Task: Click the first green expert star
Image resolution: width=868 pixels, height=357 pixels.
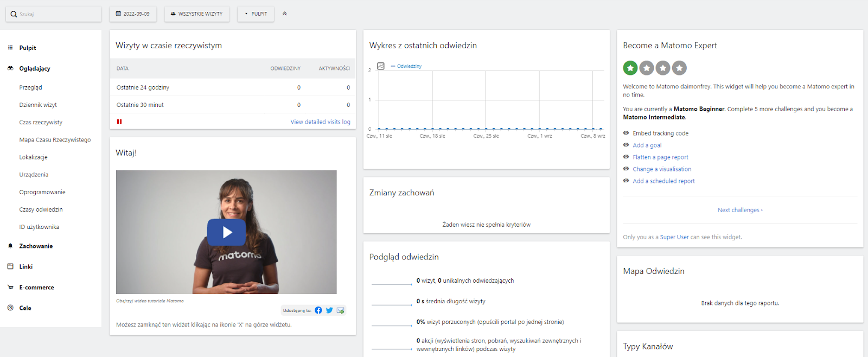Action: tap(630, 68)
